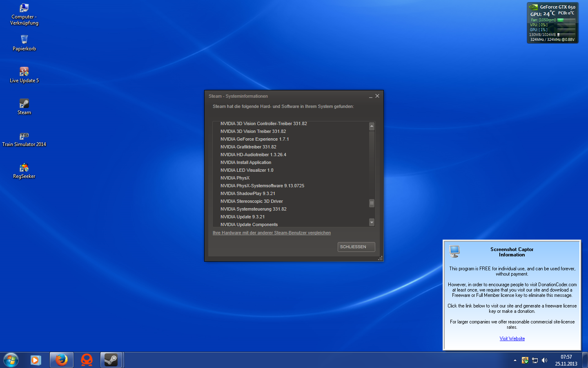Show hidden system tray icons
Viewport: 588px width, 368px height.
click(515, 360)
